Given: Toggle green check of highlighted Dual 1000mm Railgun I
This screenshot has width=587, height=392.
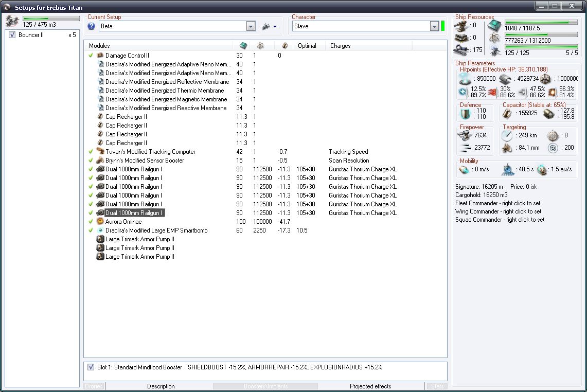Looking at the screenshot, I should (x=91, y=212).
